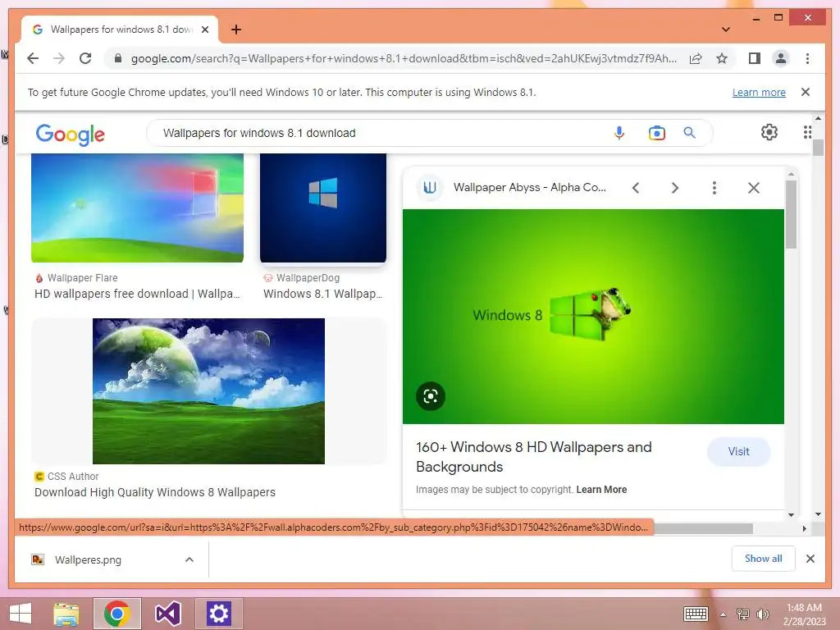Click 'Download High Quality Windows 8 Wallpapers' caption
The image size is (840, 630).
155,492
